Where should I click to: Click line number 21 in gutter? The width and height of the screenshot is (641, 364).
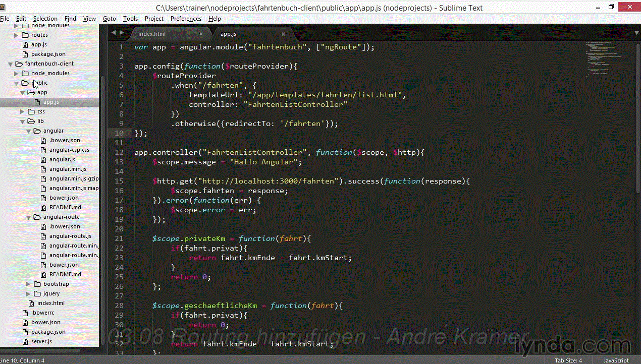119,238
